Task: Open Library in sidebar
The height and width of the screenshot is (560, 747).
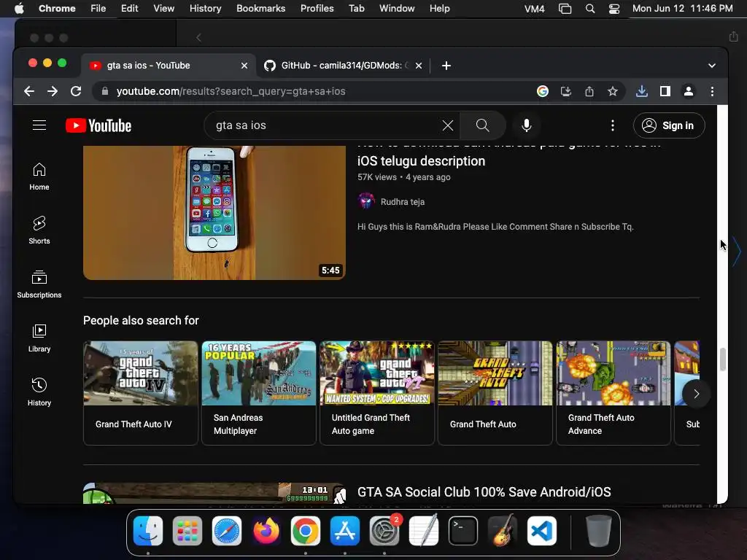Action: [x=39, y=338]
